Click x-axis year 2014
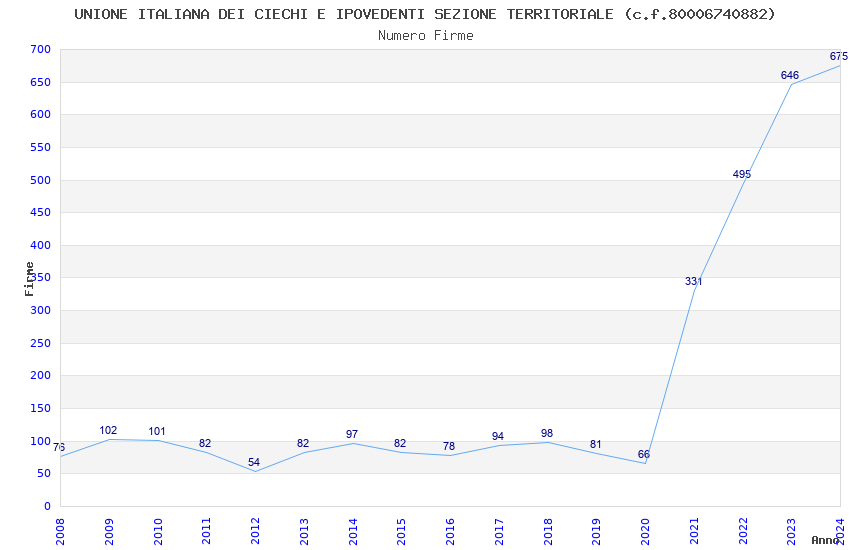850x550 pixels. pyautogui.click(x=353, y=531)
